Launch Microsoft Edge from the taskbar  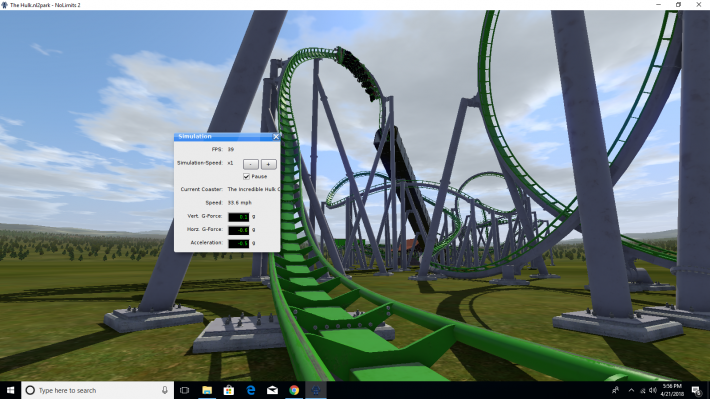click(x=250, y=390)
